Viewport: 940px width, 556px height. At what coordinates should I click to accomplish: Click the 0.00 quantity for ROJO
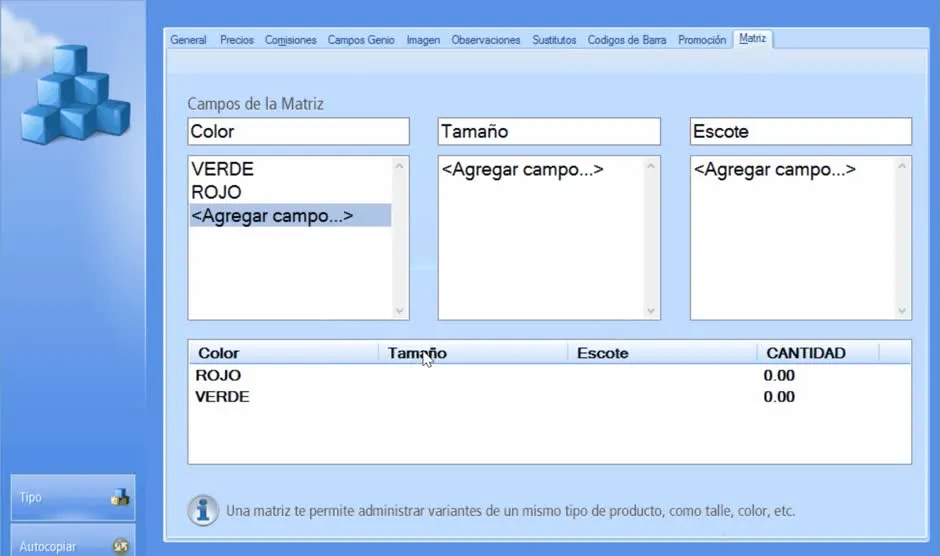click(779, 375)
